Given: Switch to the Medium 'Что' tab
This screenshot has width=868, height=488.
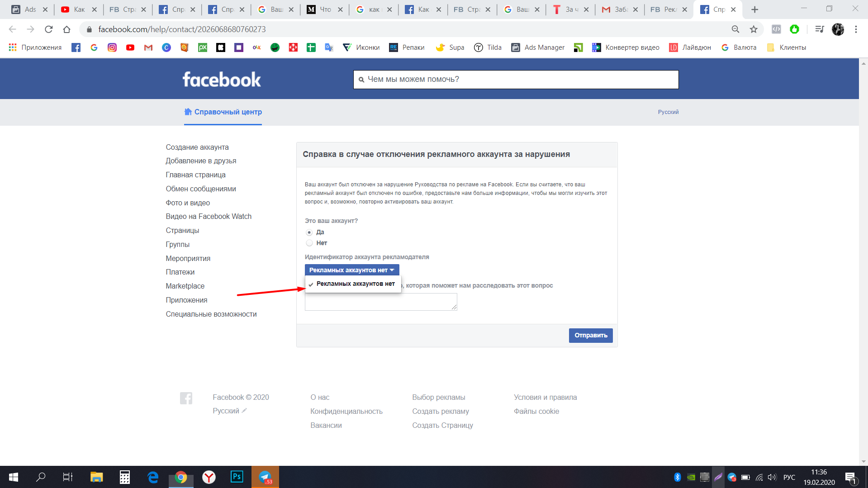Looking at the screenshot, I should coord(325,9).
